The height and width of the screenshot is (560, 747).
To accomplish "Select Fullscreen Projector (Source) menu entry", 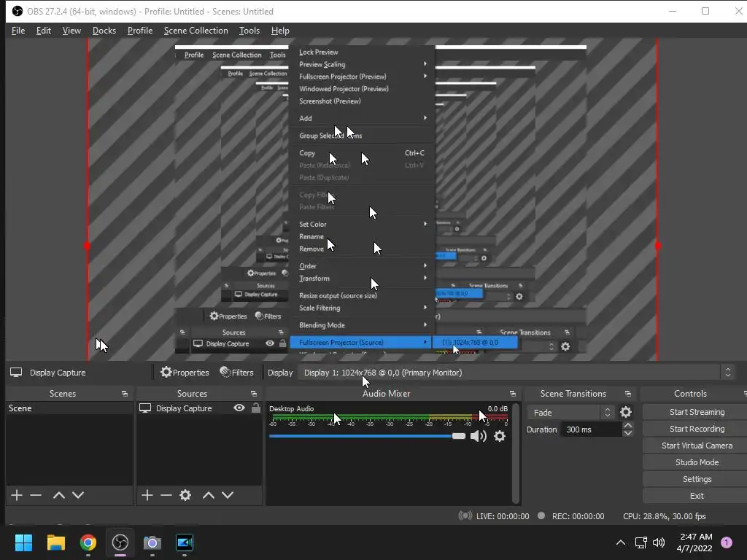I will (x=360, y=342).
